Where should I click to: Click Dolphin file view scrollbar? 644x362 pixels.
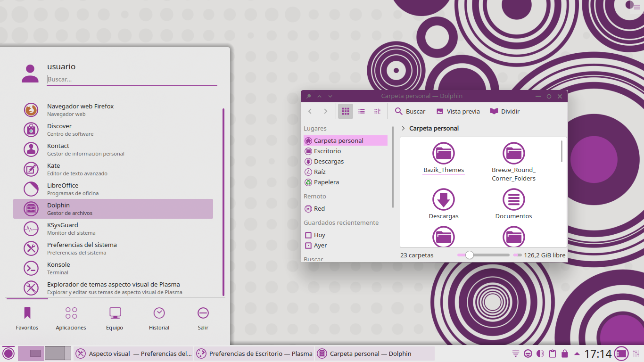tap(562, 151)
